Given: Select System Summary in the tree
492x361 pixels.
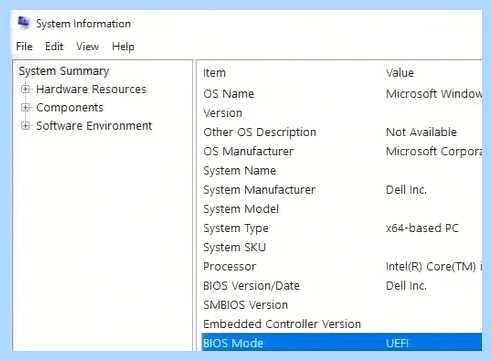Looking at the screenshot, I should pos(64,71).
